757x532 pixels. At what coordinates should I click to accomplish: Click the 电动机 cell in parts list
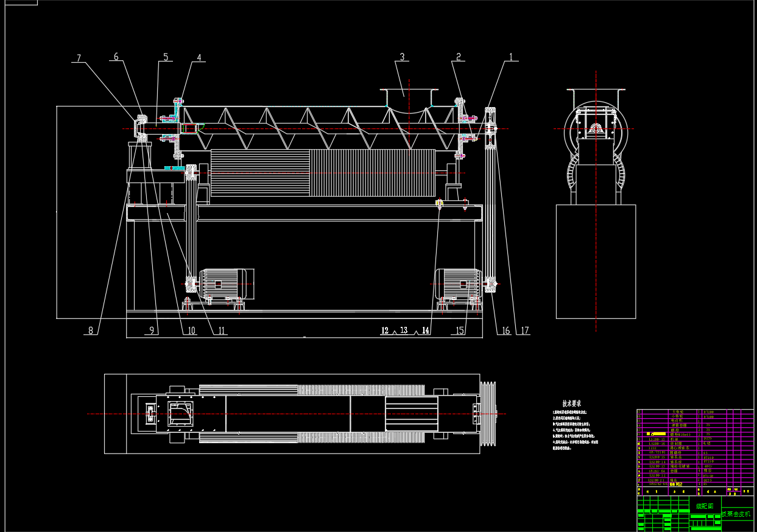[x=677, y=421]
